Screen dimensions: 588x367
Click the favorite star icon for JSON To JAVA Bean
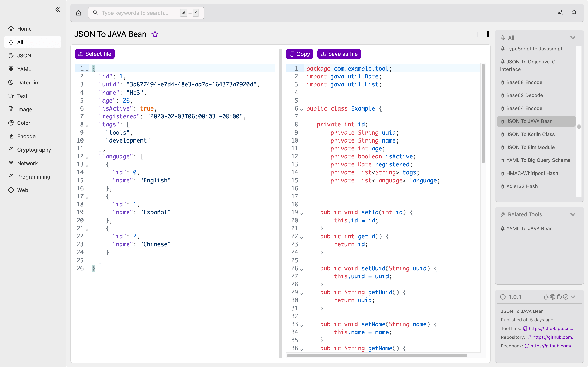(x=155, y=34)
